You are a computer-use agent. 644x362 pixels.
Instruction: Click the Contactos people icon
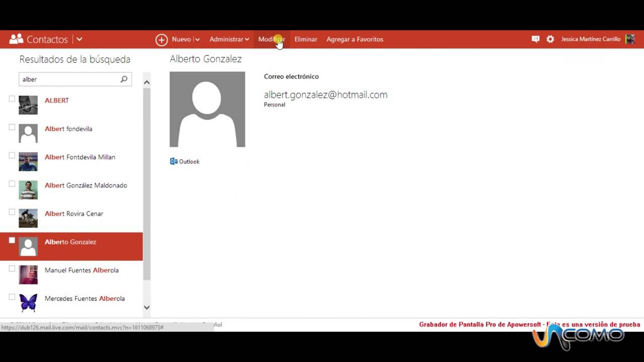tap(16, 39)
